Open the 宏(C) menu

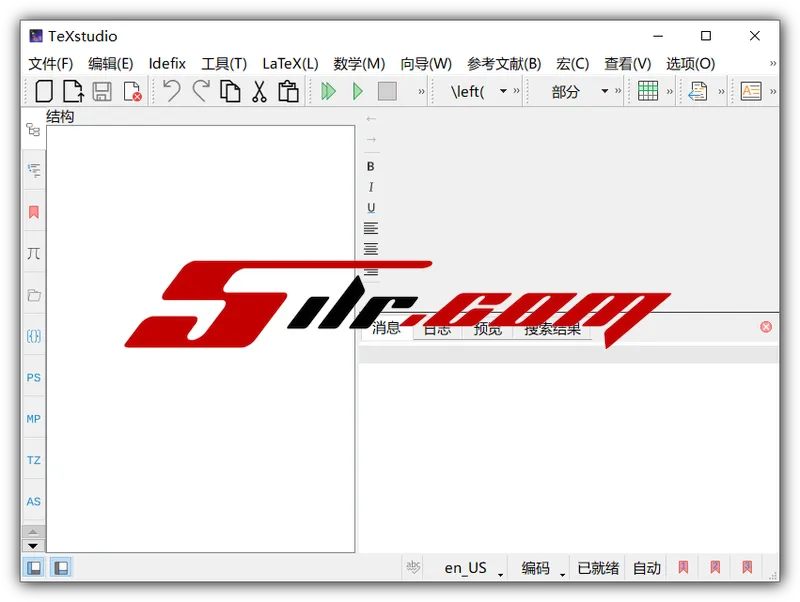pyautogui.click(x=572, y=64)
